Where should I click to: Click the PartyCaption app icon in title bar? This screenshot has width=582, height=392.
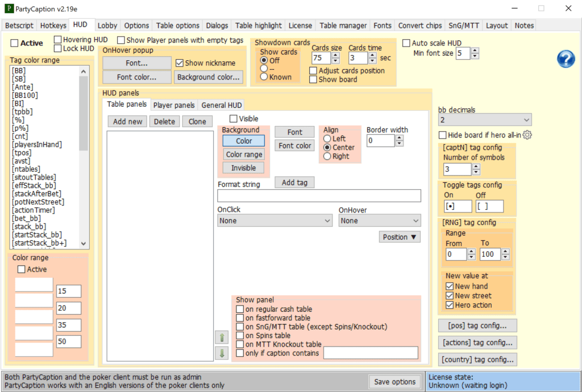pos(9,9)
